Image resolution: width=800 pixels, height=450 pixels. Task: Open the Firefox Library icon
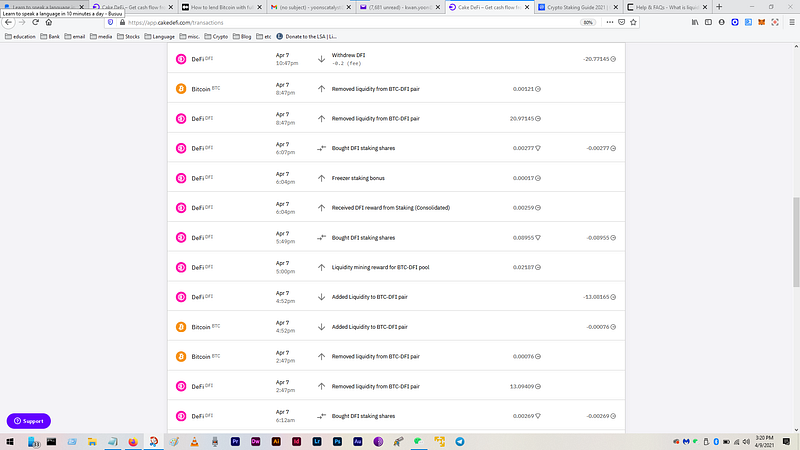(695, 22)
